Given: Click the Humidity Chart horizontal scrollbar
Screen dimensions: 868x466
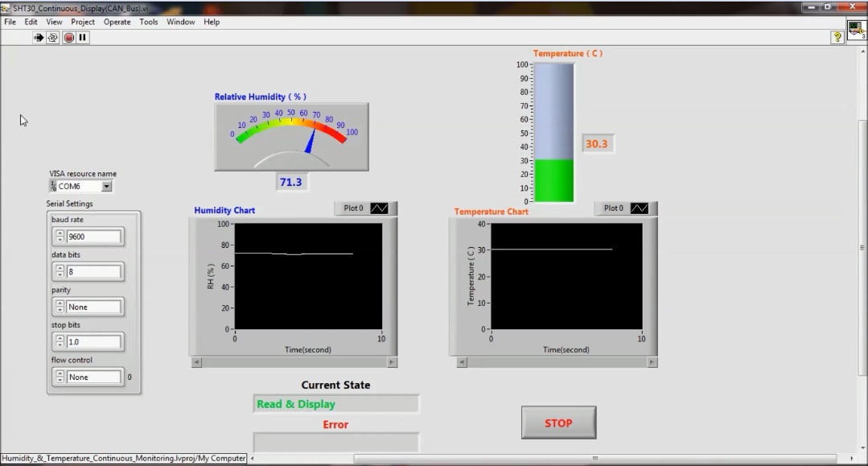Looking at the screenshot, I should point(292,363).
